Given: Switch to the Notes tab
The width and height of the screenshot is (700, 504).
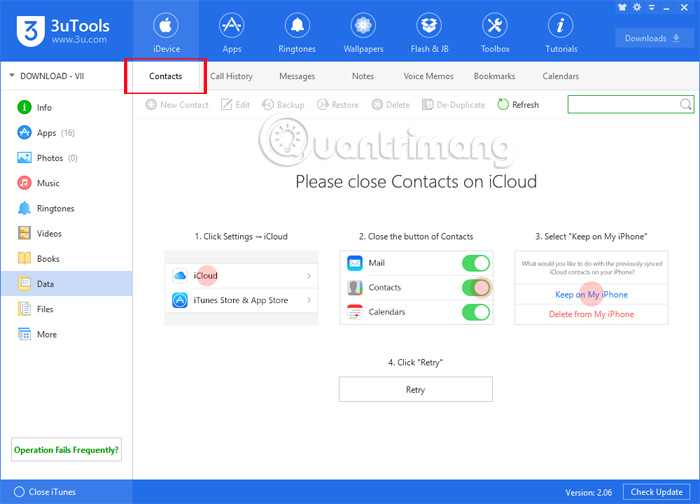Looking at the screenshot, I should coord(362,76).
